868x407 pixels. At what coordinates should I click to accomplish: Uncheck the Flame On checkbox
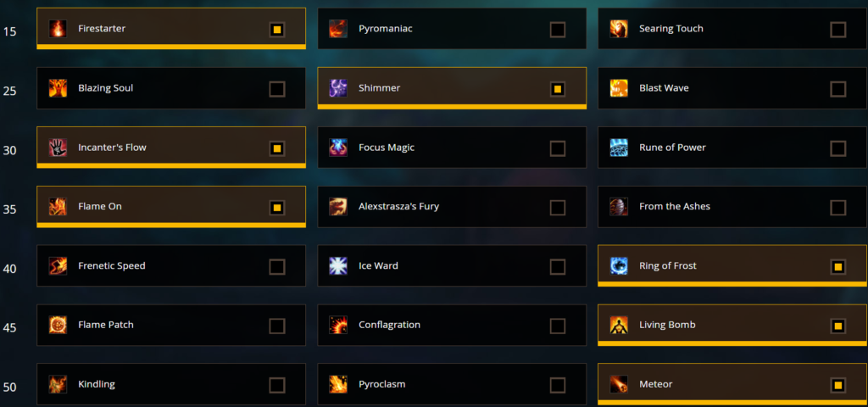pyautogui.click(x=277, y=208)
